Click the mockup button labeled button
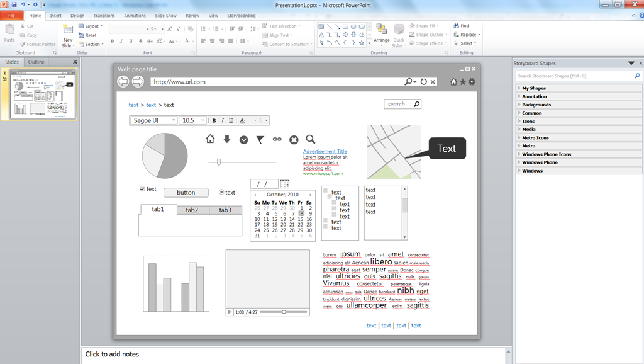644x364 pixels. [186, 193]
